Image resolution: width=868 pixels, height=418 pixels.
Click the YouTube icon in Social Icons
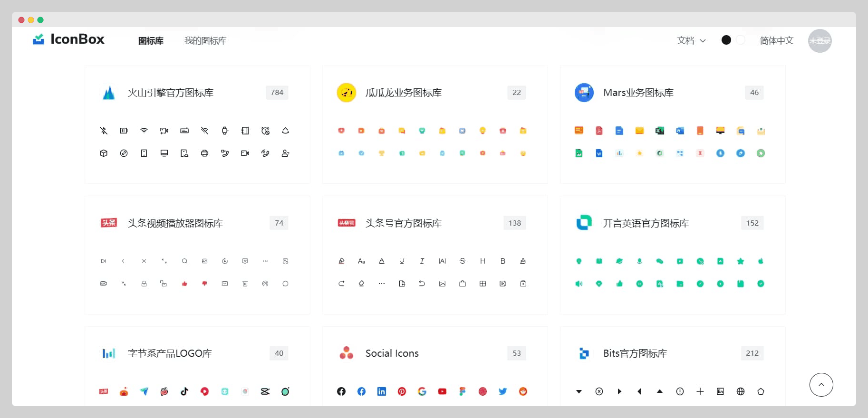pos(442,391)
